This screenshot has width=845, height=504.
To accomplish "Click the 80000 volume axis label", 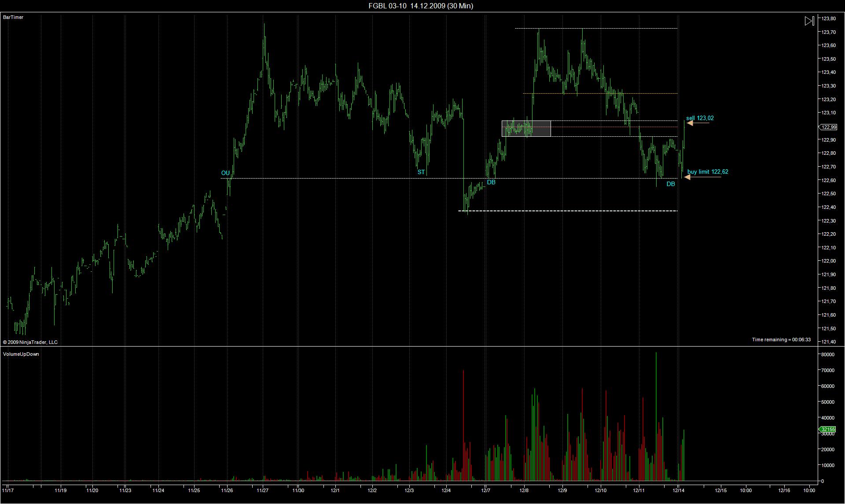I will [827, 354].
